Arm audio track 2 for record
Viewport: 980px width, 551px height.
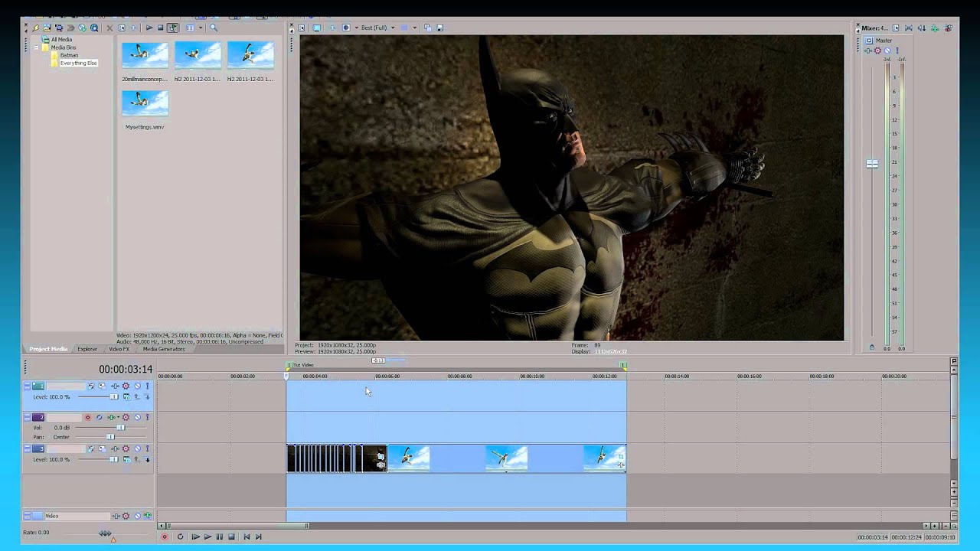point(87,418)
